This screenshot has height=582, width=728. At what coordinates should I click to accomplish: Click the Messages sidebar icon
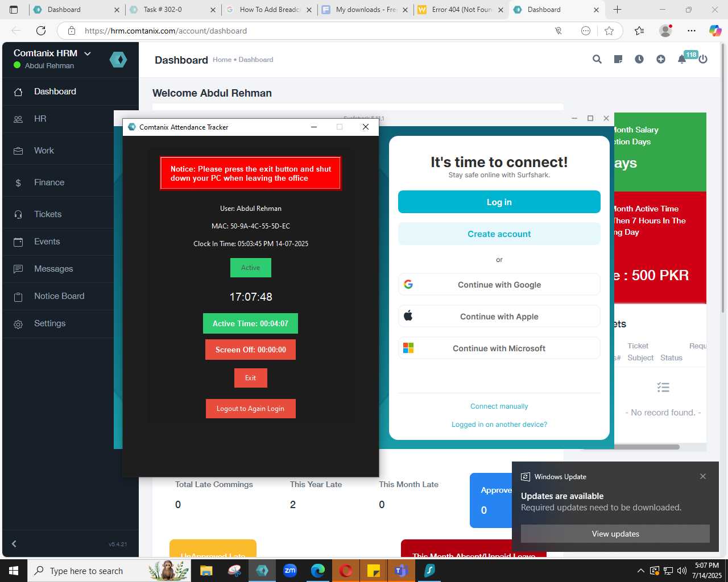coord(18,269)
